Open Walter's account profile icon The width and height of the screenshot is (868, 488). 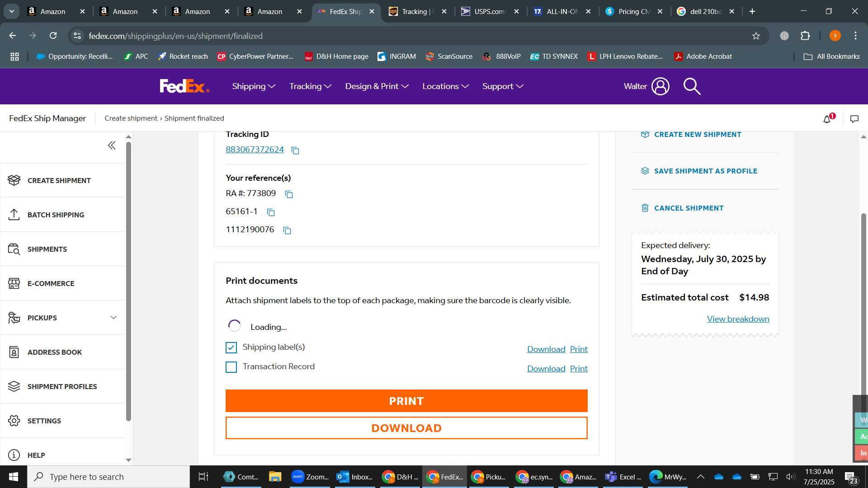pos(660,86)
